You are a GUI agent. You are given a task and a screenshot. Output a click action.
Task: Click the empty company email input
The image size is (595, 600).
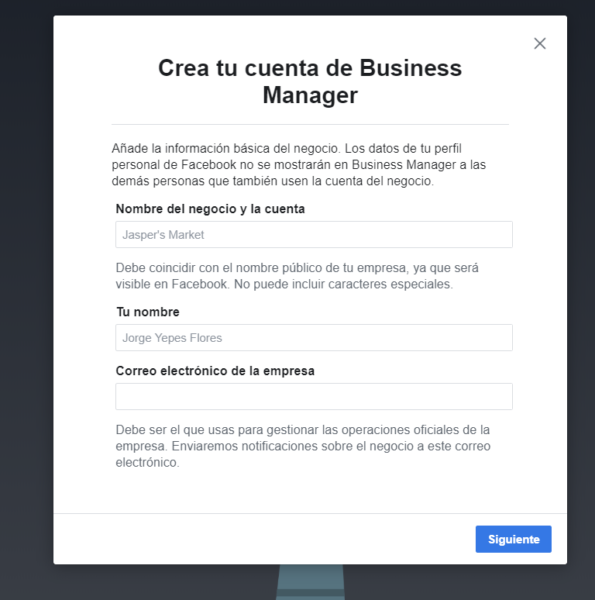pos(314,396)
